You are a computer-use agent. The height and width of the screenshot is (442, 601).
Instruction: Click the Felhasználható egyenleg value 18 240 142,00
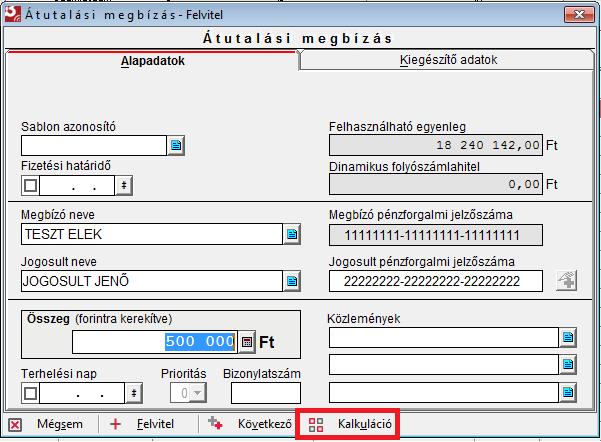tap(436, 145)
